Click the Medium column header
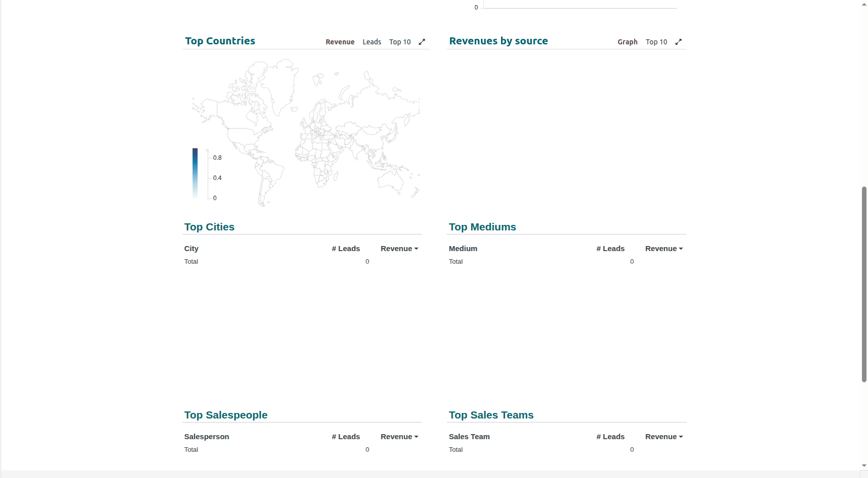 point(463,249)
